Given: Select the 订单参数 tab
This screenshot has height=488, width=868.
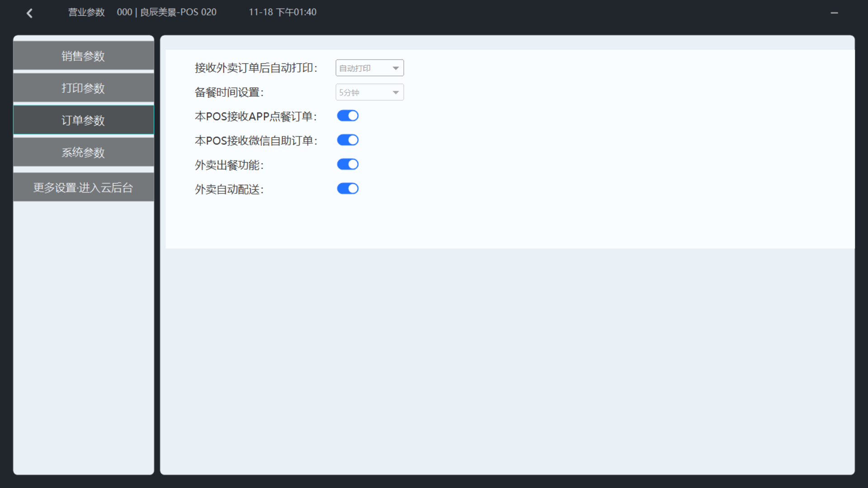Looking at the screenshot, I should (83, 120).
